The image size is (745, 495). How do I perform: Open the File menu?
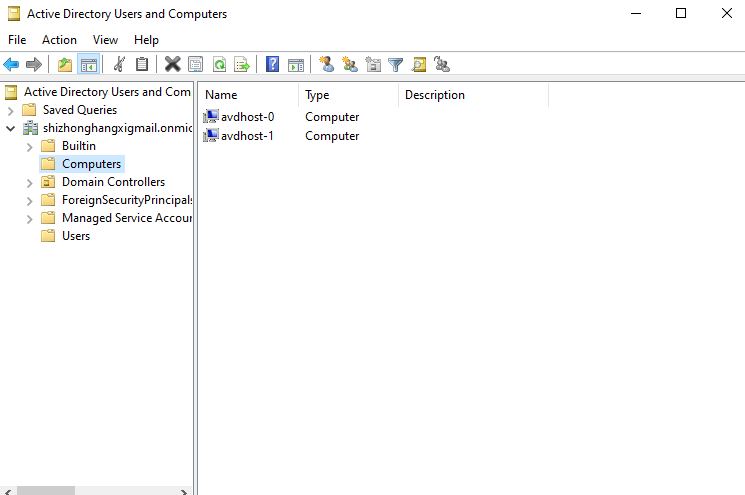(17, 40)
